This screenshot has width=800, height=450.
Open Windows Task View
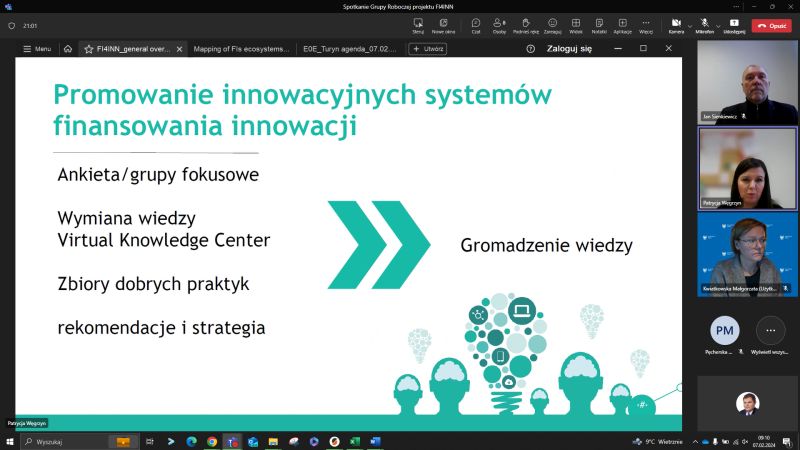149,442
